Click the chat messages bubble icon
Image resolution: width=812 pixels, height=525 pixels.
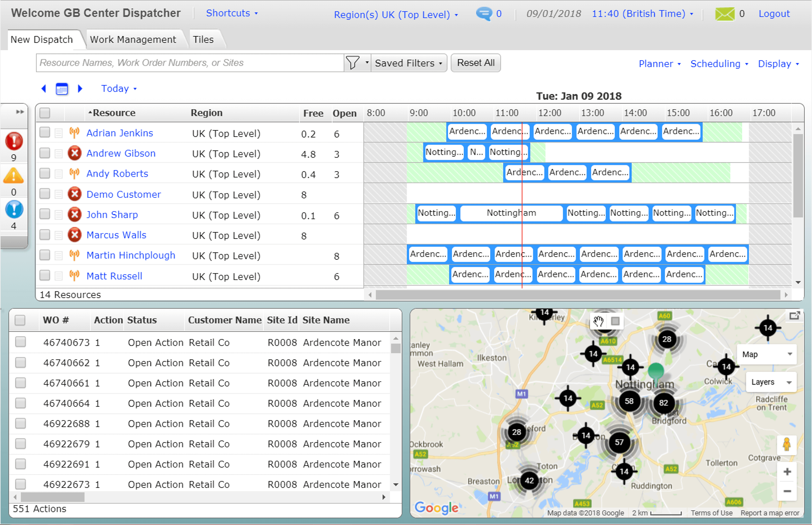[x=484, y=14]
